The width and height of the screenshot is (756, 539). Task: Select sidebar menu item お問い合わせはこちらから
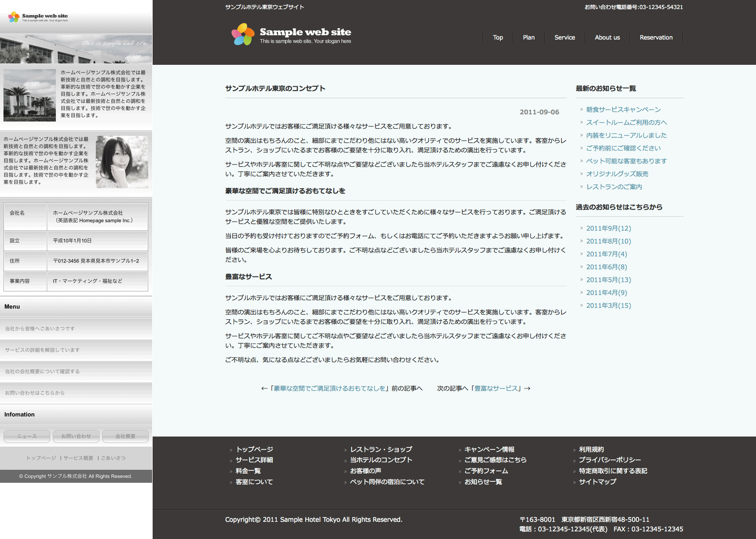[x=35, y=393]
